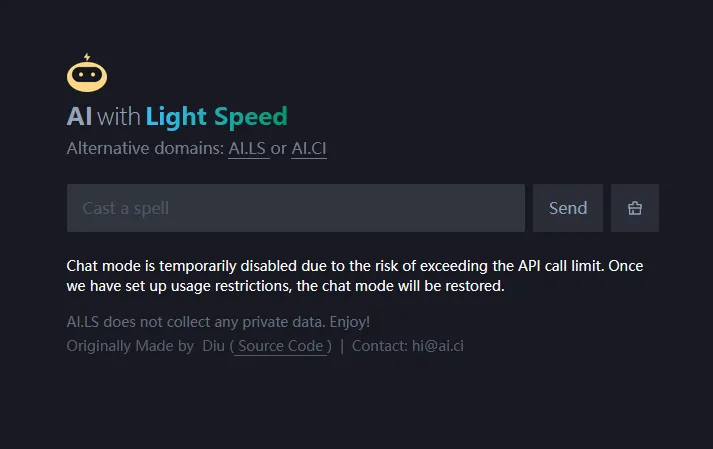Focus the "Cast a spell" input field
Viewport: 713px width, 449px height.
click(x=296, y=208)
